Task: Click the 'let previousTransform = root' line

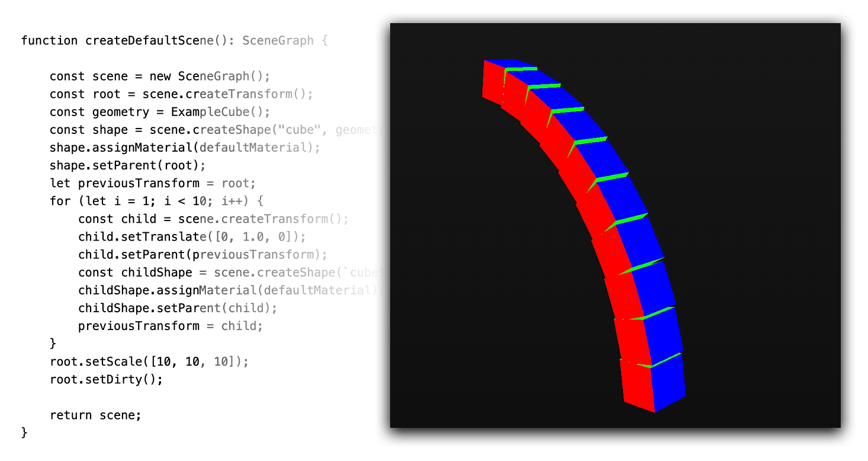Action: point(152,183)
